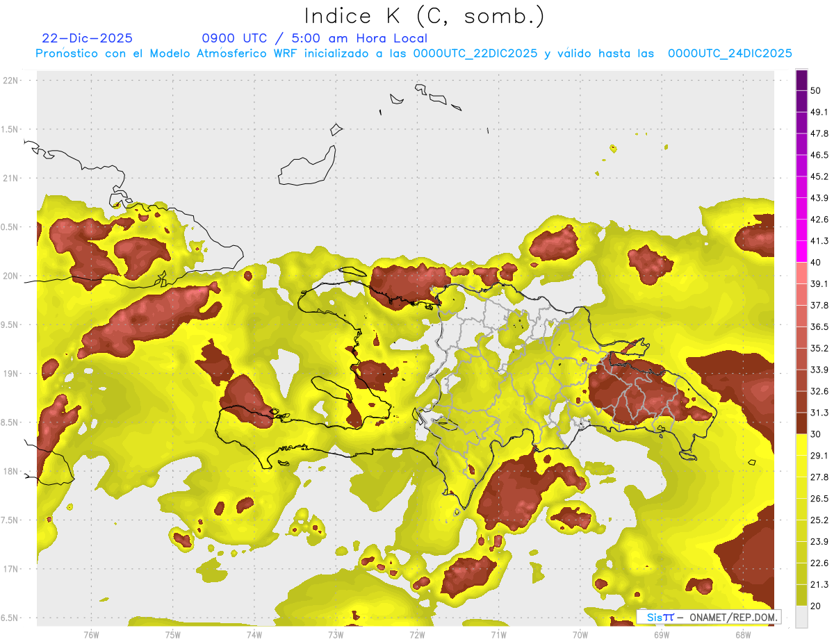Pick the dark brown swatch between 30 and 31.3

(x=801, y=424)
